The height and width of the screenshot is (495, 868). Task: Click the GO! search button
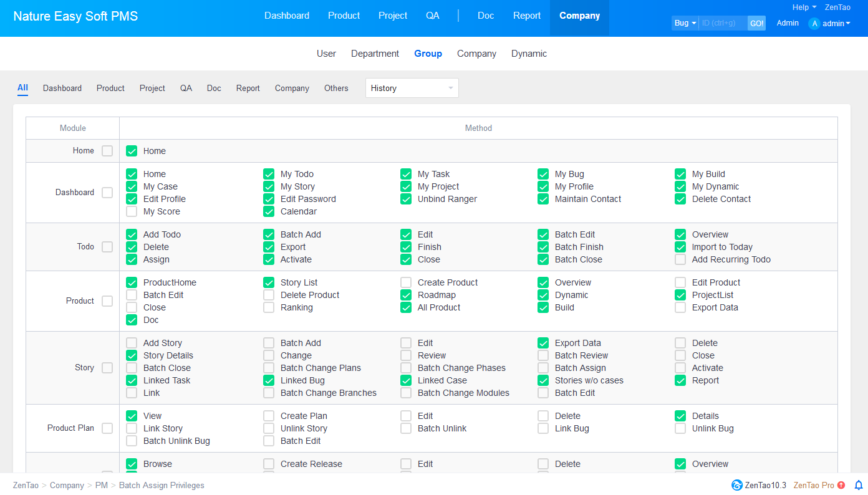(x=756, y=23)
